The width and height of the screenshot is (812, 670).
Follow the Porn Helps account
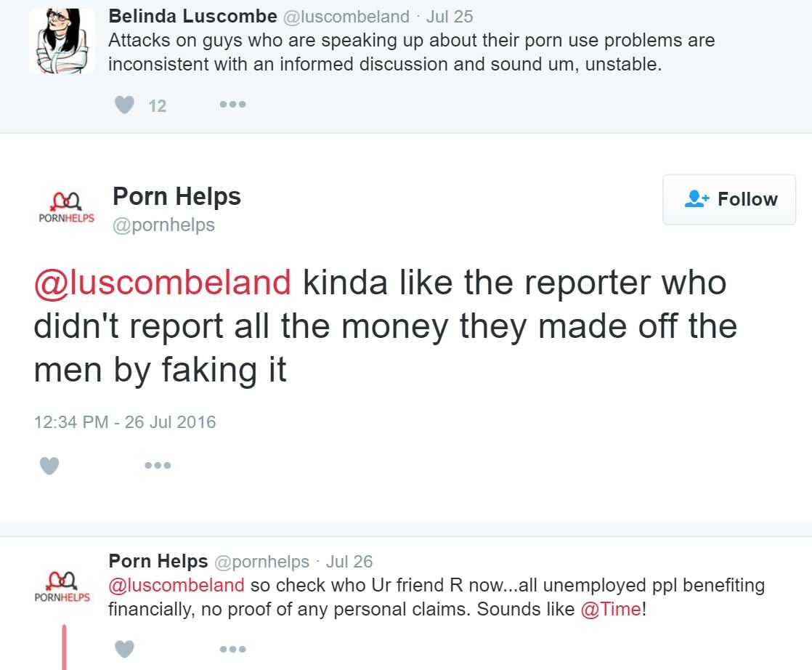click(729, 199)
